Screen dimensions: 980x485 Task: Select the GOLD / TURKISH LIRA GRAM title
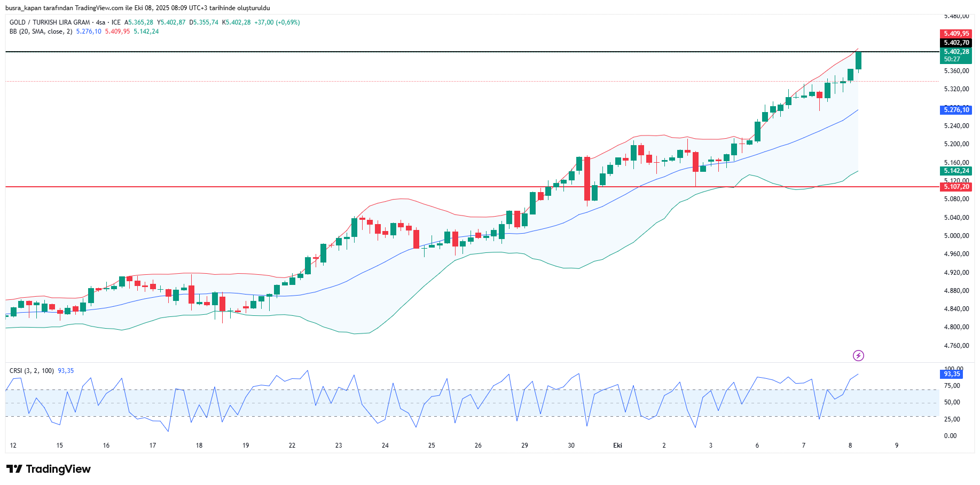point(50,22)
